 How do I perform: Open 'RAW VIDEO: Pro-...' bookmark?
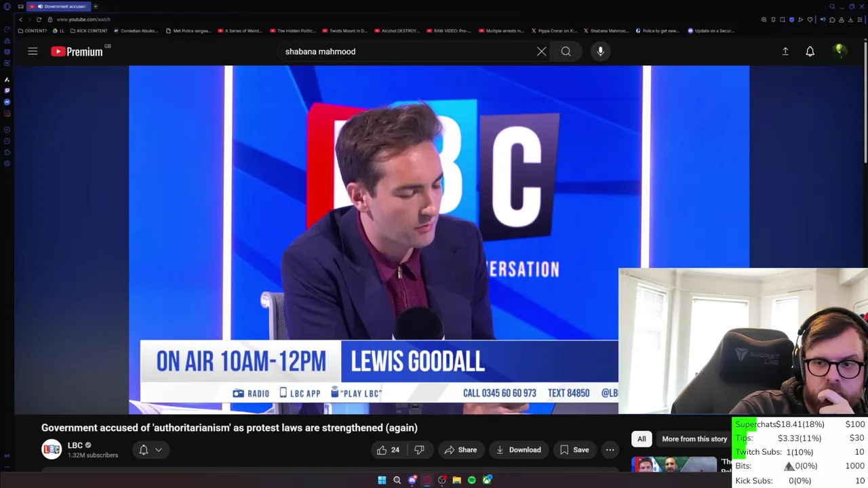(449, 30)
